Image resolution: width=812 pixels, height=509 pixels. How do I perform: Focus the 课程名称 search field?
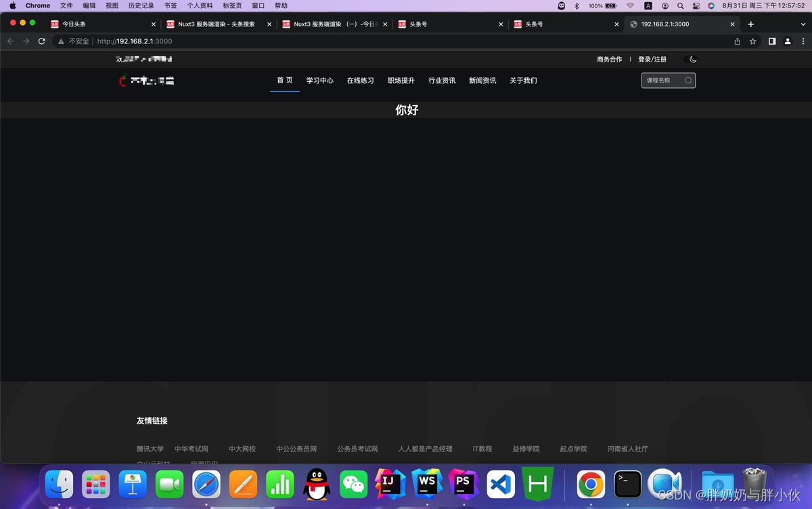[x=669, y=81]
